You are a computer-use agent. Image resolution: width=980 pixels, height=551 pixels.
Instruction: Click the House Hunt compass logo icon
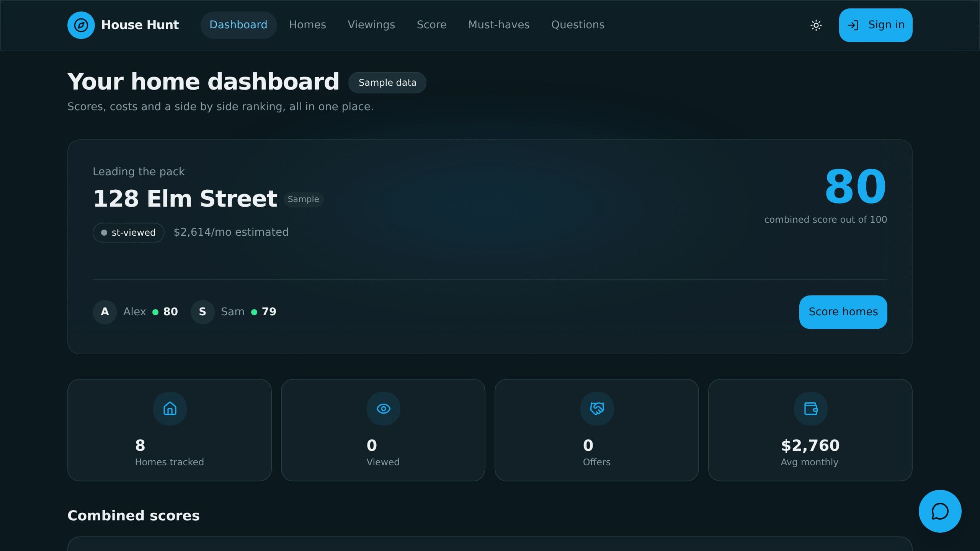[x=81, y=25]
